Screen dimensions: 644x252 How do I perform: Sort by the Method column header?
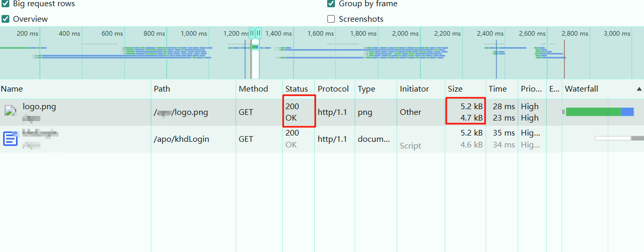tap(253, 89)
